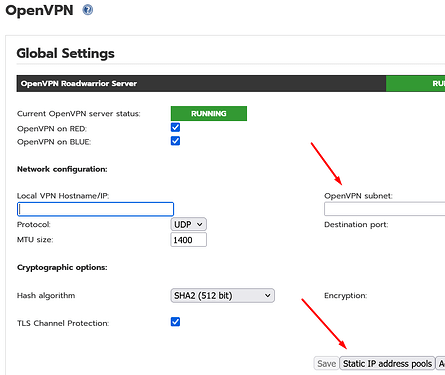Click the OpenVPN page title
The height and width of the screenshot is (375, 445).
coord(39,10)
